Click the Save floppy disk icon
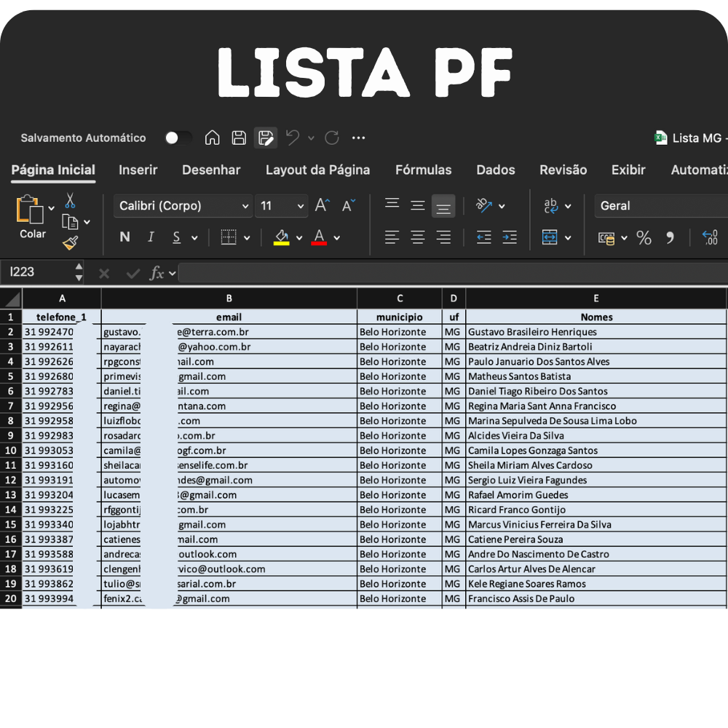728x728 pixels. [239, 138]
